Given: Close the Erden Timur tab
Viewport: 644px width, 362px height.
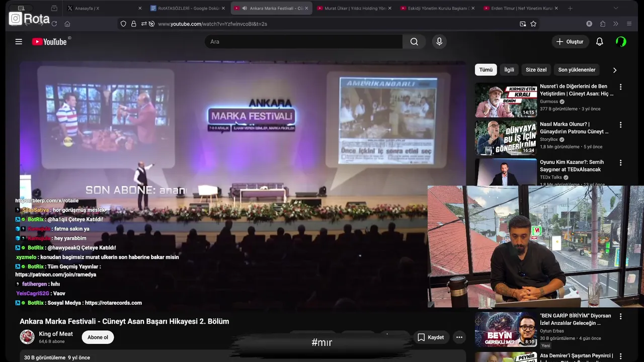Looking at the screenshot, I should (557, 9).
